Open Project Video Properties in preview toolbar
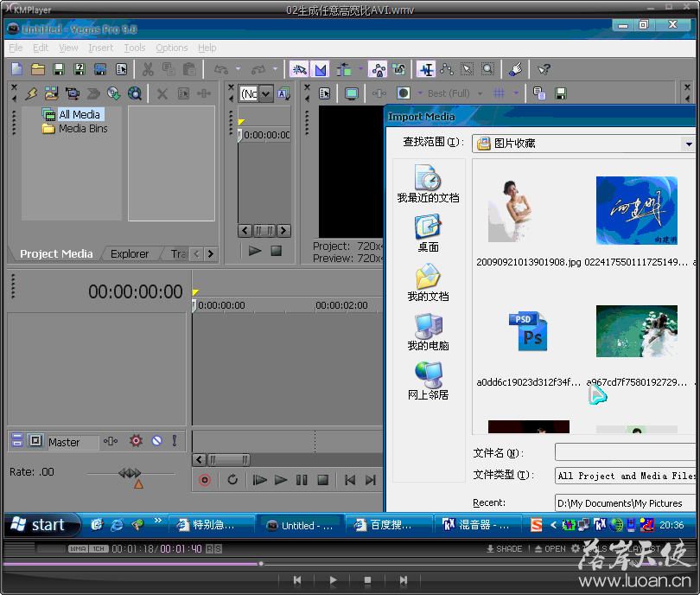Viewport: 700px width, 595px height. click(x=325, y=93)
